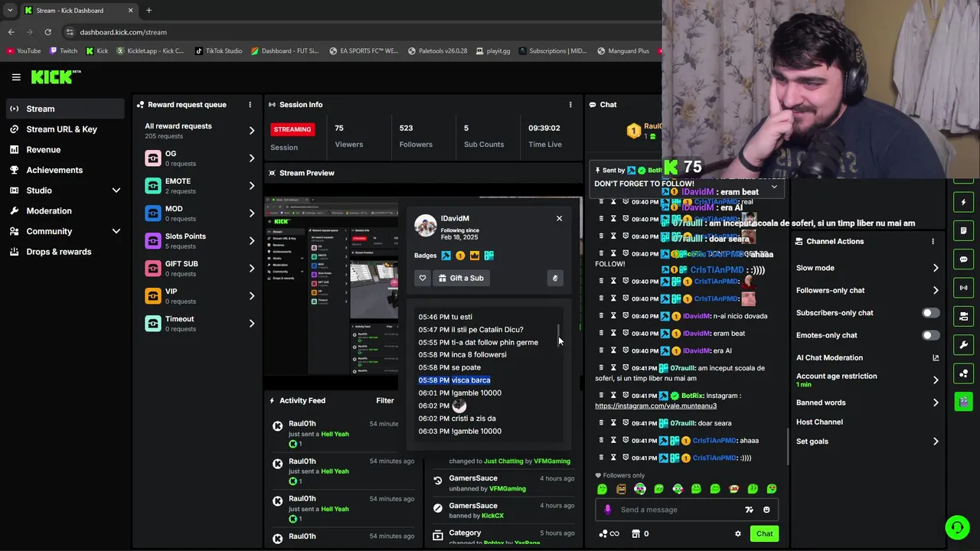Image resolution: width=980 pixels, height=551 pixels.
Task: Click the lightning bolt sidebar icon
Action: (964, 202)
